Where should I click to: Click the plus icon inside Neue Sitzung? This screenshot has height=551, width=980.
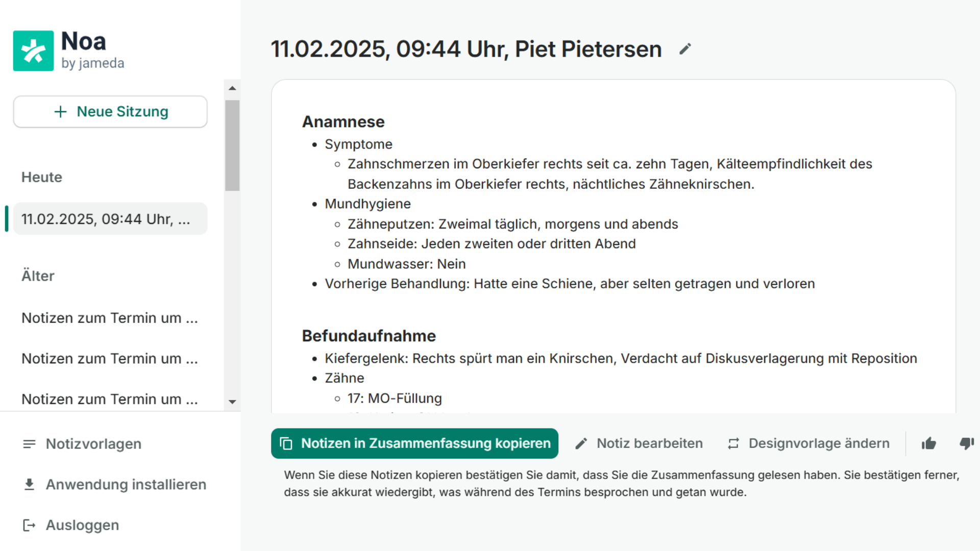61,111
